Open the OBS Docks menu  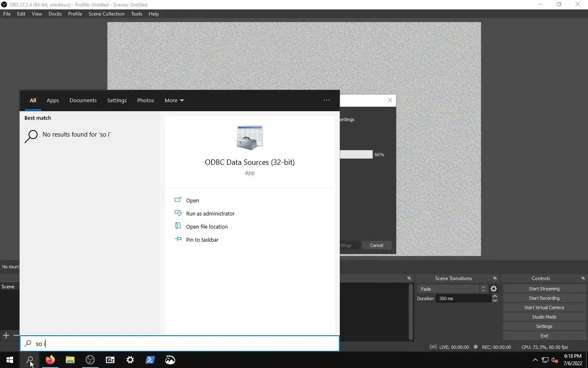coord(55,14)
